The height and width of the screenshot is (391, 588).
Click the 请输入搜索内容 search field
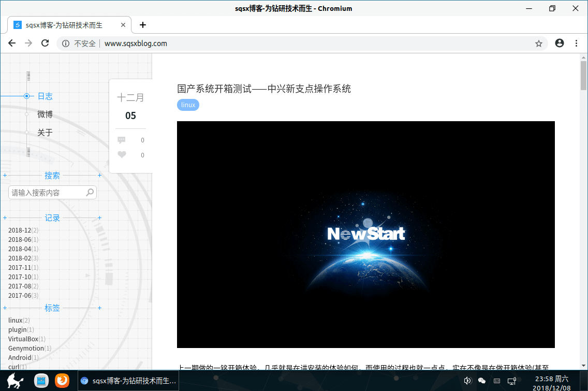[x=47, y=193]
